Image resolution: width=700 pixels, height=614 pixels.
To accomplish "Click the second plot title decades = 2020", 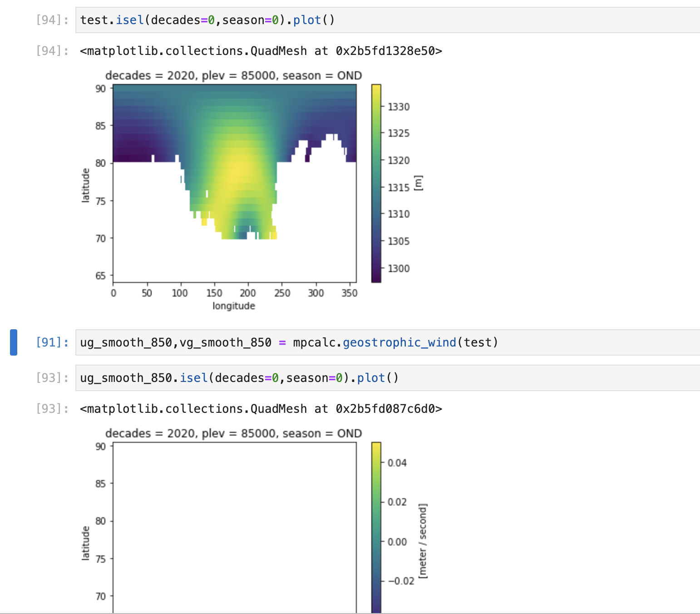I will (233, 433).
